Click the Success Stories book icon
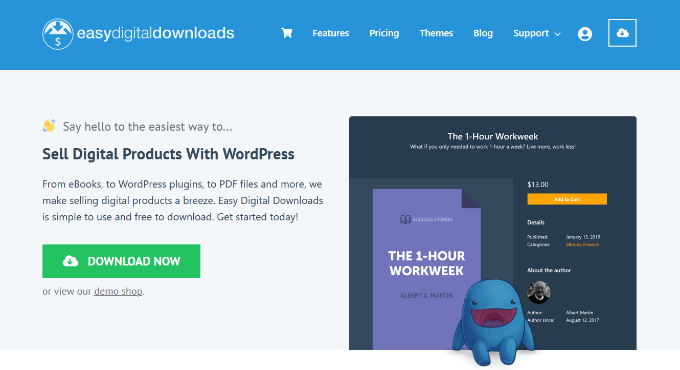 tap(405, 219)
